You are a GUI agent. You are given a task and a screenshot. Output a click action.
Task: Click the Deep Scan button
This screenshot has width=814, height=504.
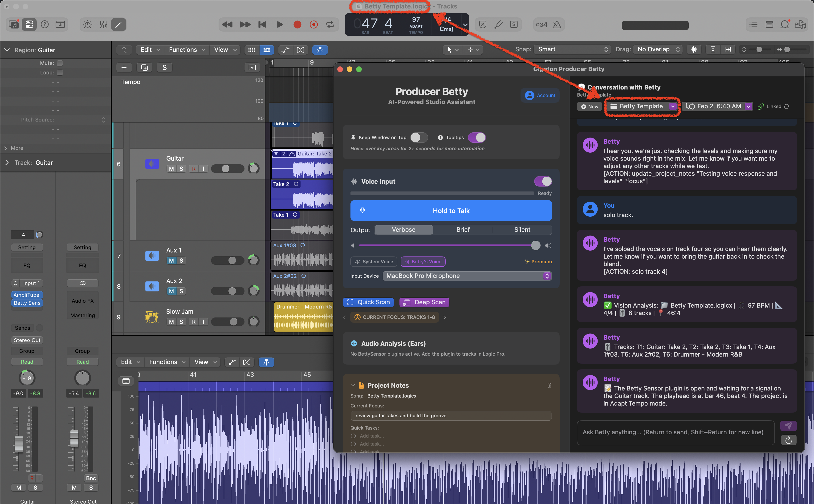point(424,302)
